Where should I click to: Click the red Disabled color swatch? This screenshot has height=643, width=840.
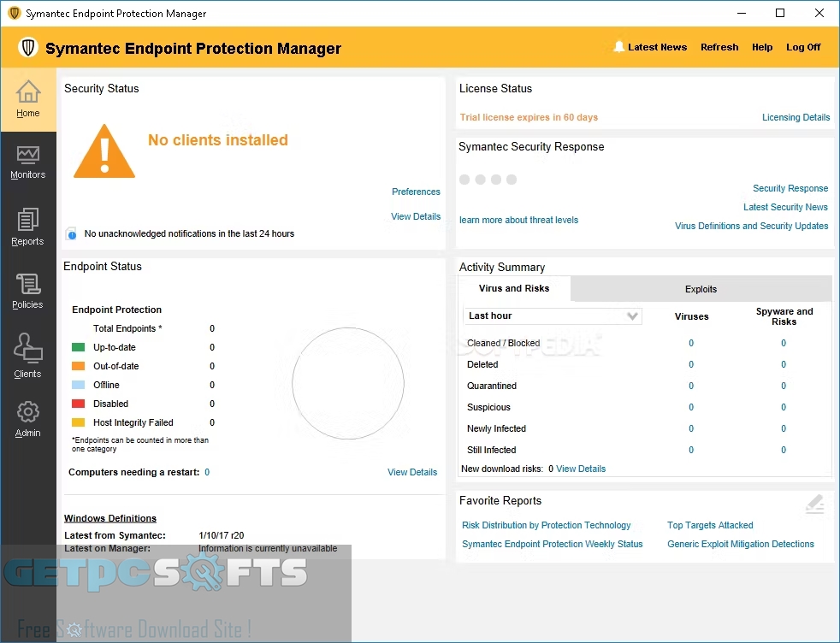(x=78, y=404)
